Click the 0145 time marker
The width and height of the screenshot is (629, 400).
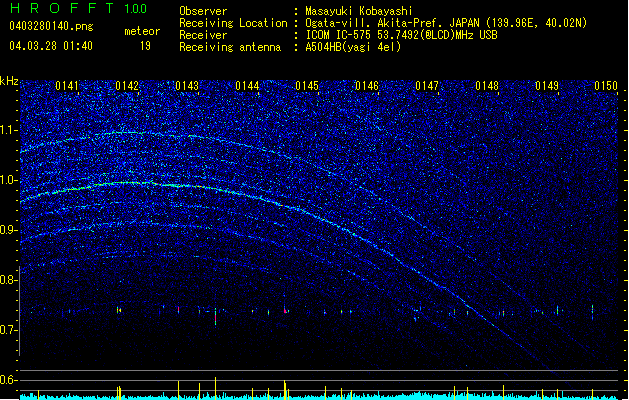(307, 86)
